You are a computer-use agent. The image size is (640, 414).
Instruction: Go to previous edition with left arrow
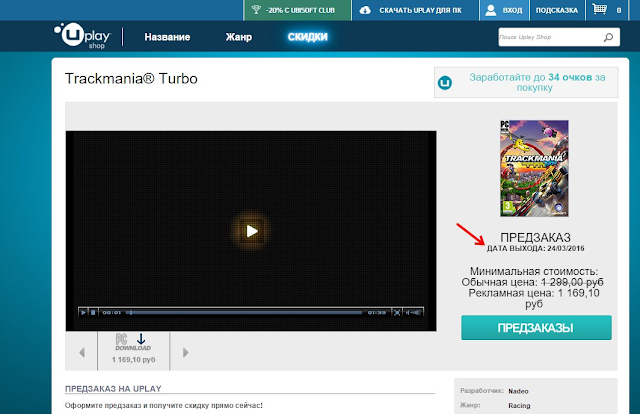[82, 352]
